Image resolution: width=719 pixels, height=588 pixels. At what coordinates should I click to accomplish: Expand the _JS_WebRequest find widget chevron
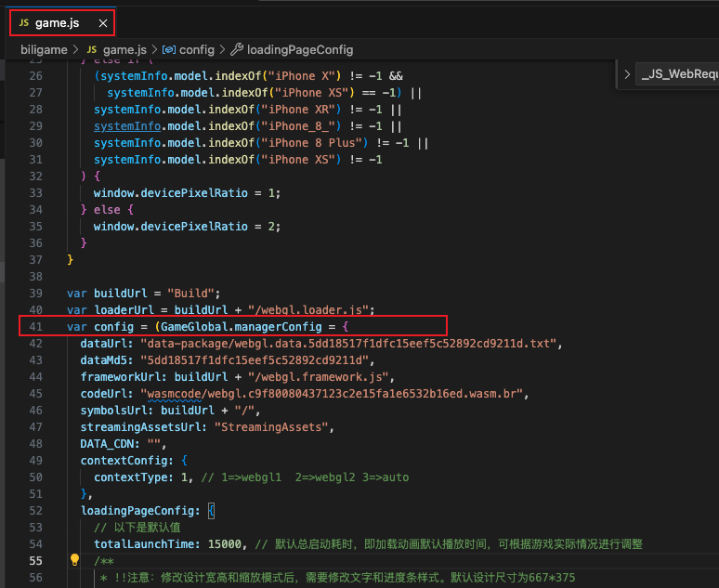click(x=627, y=73)
